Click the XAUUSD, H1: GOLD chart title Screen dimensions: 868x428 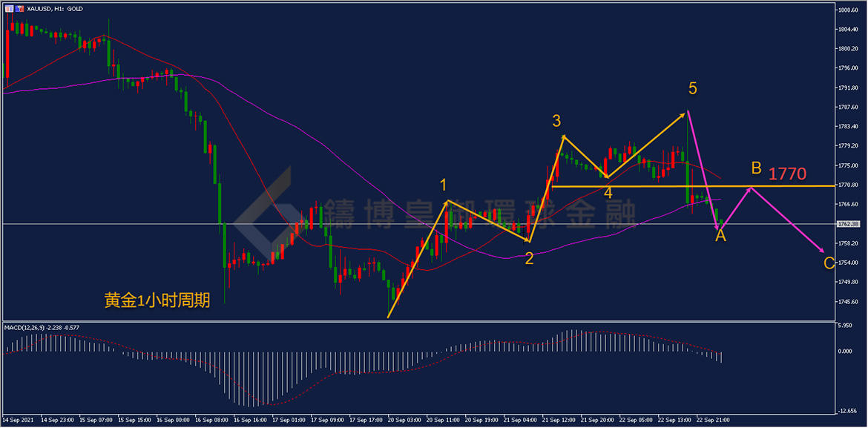(x=54, y=8)
